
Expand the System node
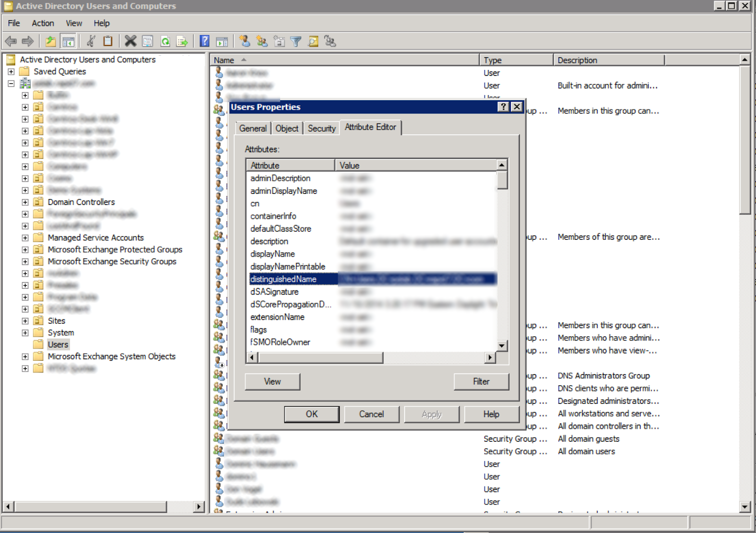pyautogui.click(x=25, y=332)
